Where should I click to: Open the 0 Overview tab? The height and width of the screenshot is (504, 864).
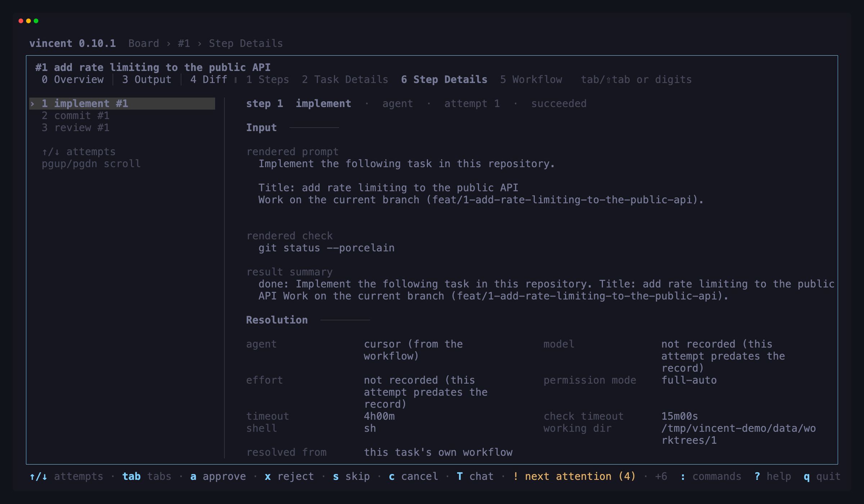pyautogui.click(x=72, y=80)
